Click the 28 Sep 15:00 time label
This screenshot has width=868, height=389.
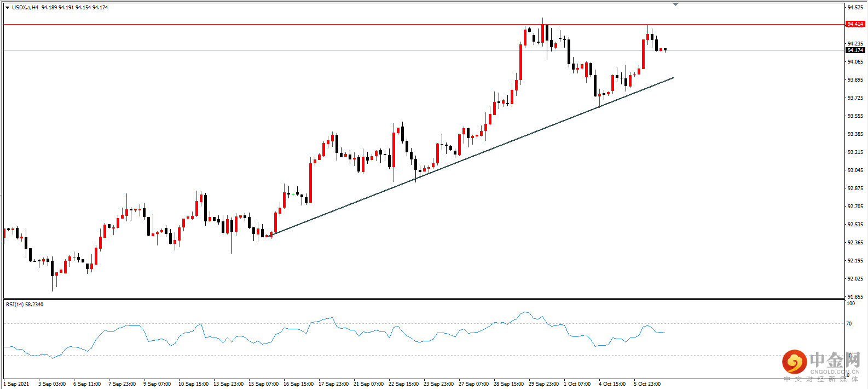(508, 384)
